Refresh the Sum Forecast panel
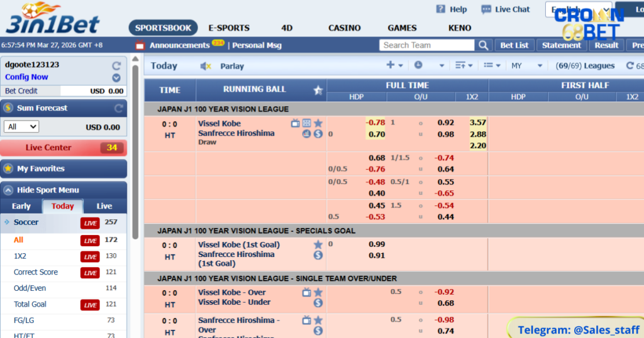Image resolution: width=644 pixels, height=338 pixels. pyautogui.click(x=119, y=108)
